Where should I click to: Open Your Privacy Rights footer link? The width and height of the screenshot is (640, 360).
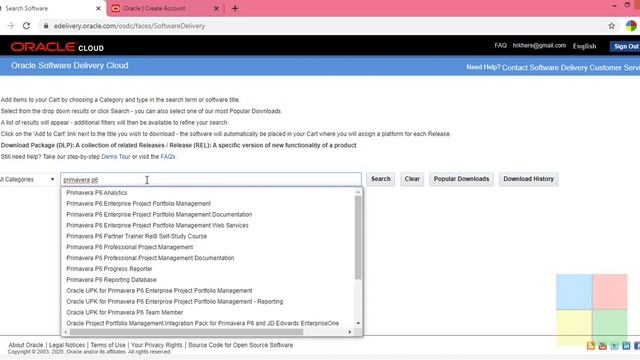click(156, 345)
